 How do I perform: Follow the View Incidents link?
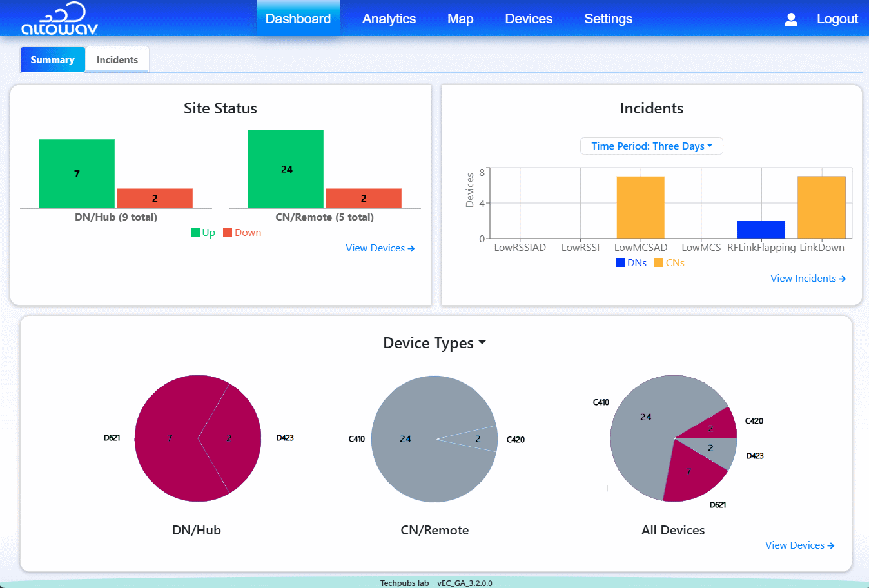[808, 279]
